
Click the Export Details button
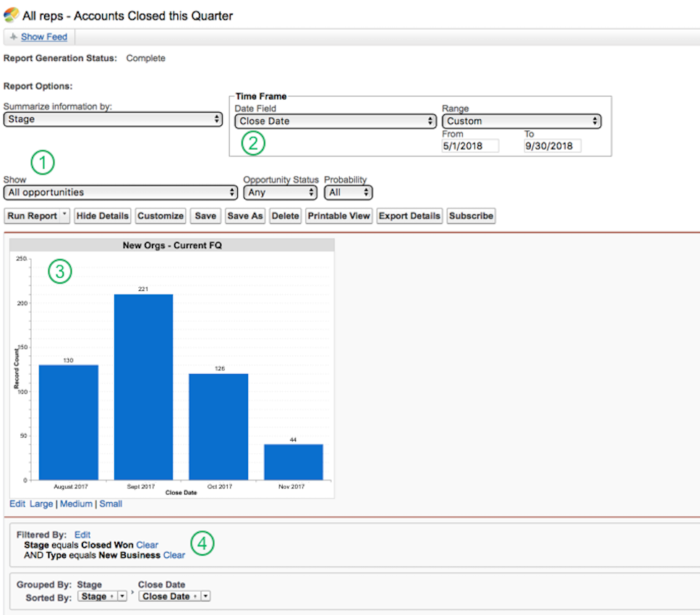coord(409,216)
